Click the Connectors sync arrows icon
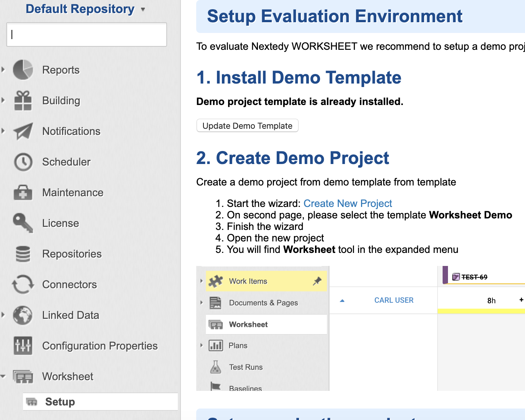The image size is (525, 420). [x=23, y=284]
